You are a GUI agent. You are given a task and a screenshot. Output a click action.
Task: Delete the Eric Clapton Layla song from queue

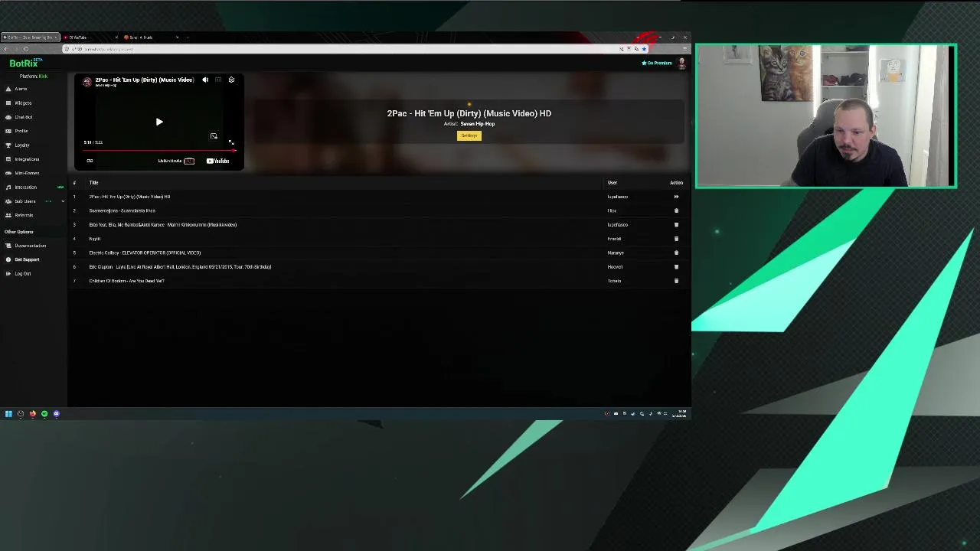pyautogui.click(x=676, y=267)
